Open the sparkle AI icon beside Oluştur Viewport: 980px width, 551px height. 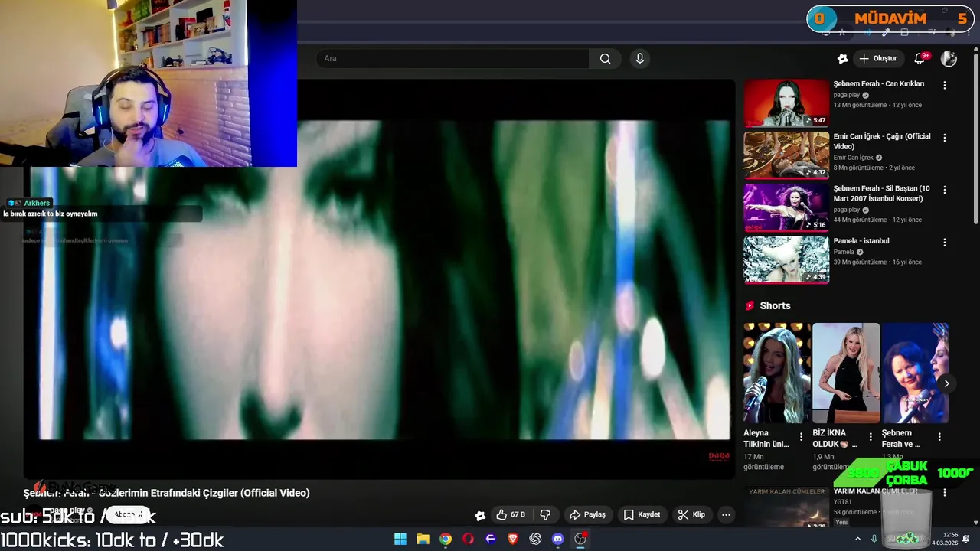pos(842,59)
